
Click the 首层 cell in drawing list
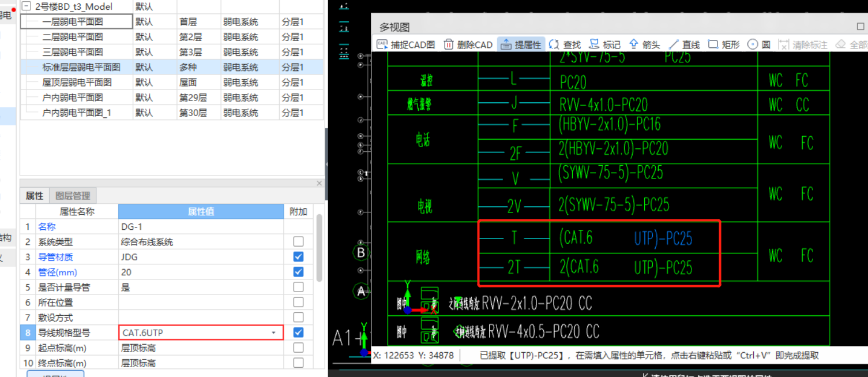point(198,22)
